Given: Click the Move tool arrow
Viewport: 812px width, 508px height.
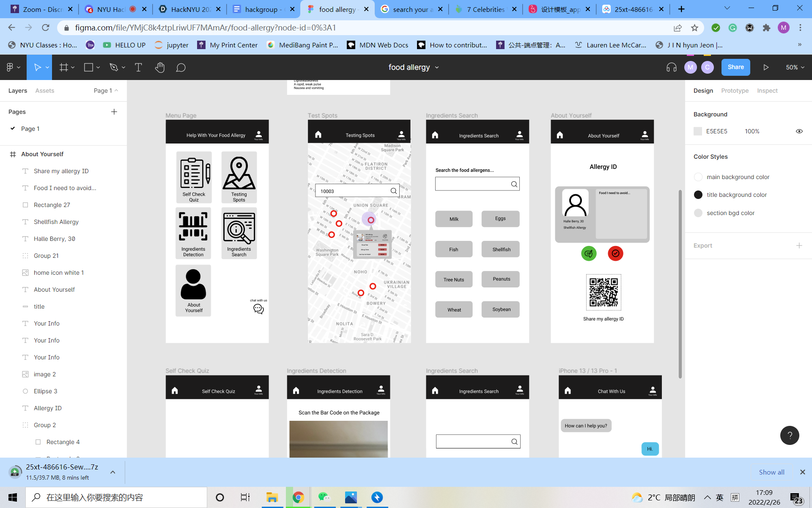Looking at the screenshot, I should point(37,67).
